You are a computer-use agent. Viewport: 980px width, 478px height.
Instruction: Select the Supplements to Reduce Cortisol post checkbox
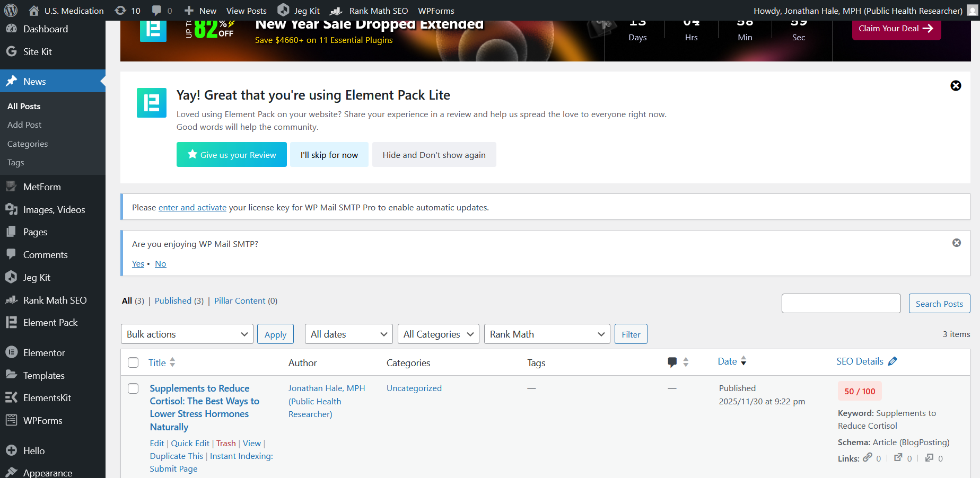click(133, 388)
